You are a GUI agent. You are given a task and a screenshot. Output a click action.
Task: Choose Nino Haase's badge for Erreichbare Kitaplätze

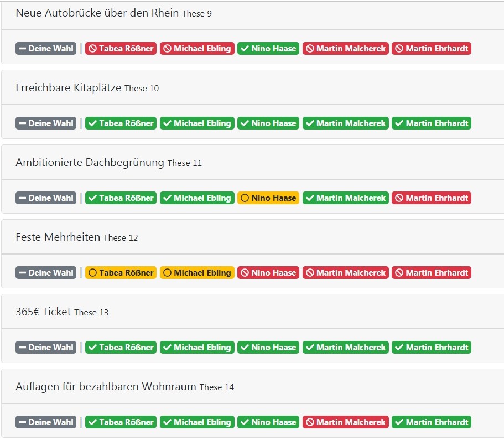coord(268,123)
